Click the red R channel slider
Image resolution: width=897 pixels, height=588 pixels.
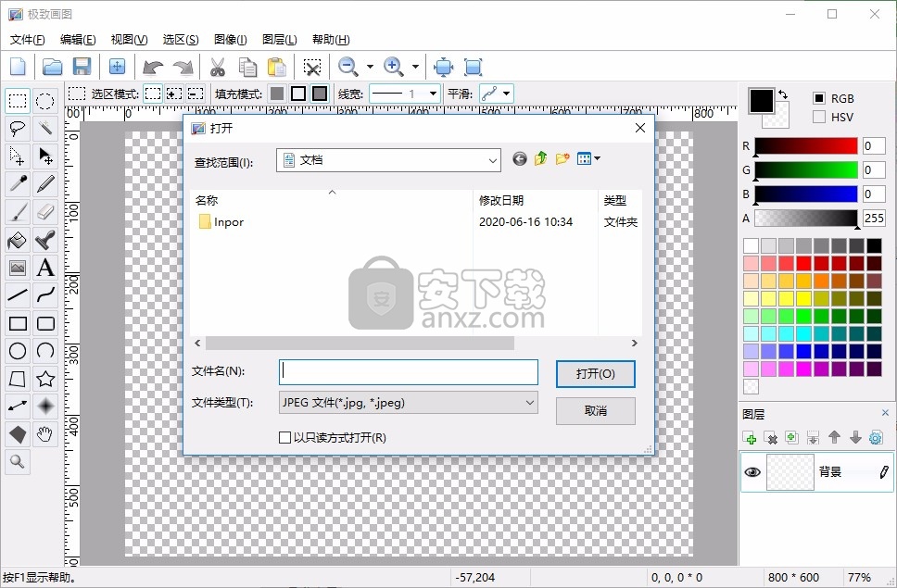click(x=806, y=145)
